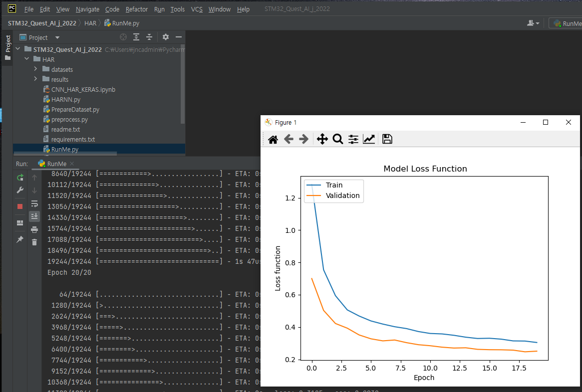Go forward to next plot view
582x392 pixels.
click(303, 139)
